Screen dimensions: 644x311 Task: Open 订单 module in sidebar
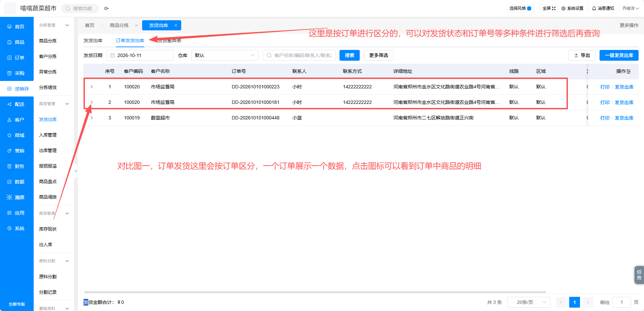coord(17,58)
